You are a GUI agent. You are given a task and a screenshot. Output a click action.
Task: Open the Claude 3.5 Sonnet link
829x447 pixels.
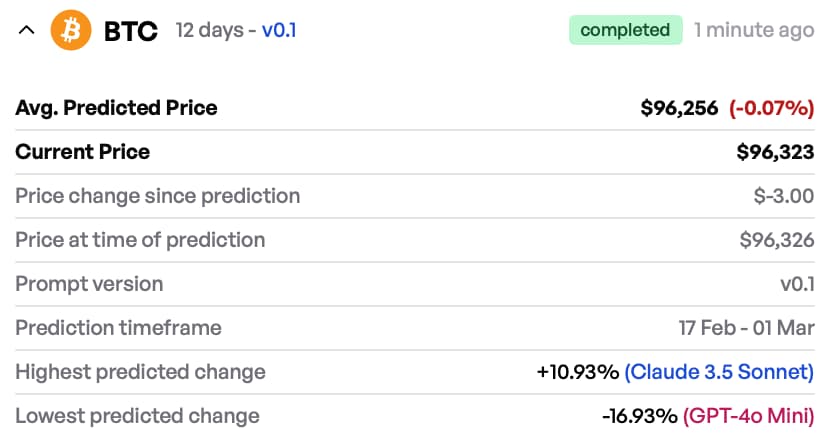click(x=719, y=372)
